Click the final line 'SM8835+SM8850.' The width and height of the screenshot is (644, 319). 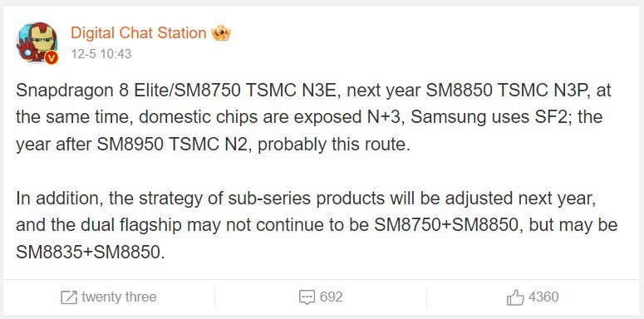(91, 253)
